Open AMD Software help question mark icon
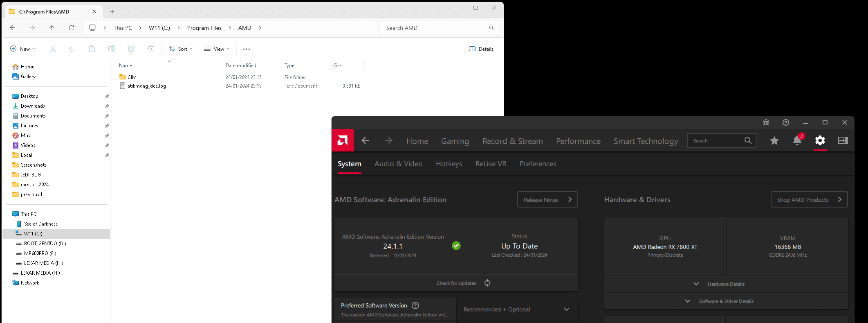Screen dimensions: 868x323 point(786,122)
